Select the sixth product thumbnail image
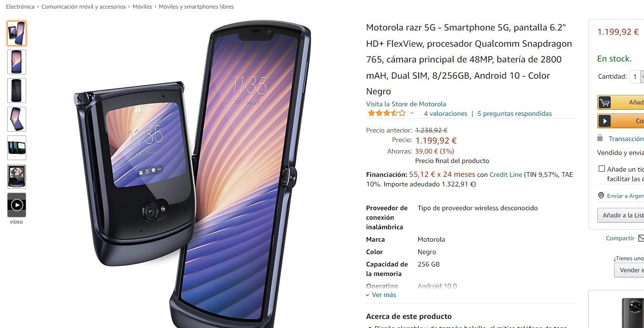 [x=17, y=176]
